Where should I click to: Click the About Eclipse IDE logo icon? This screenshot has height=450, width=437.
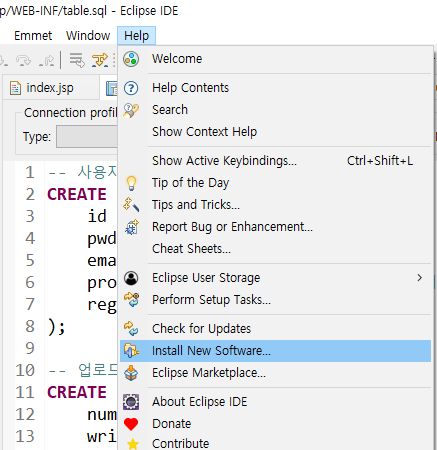131,402
